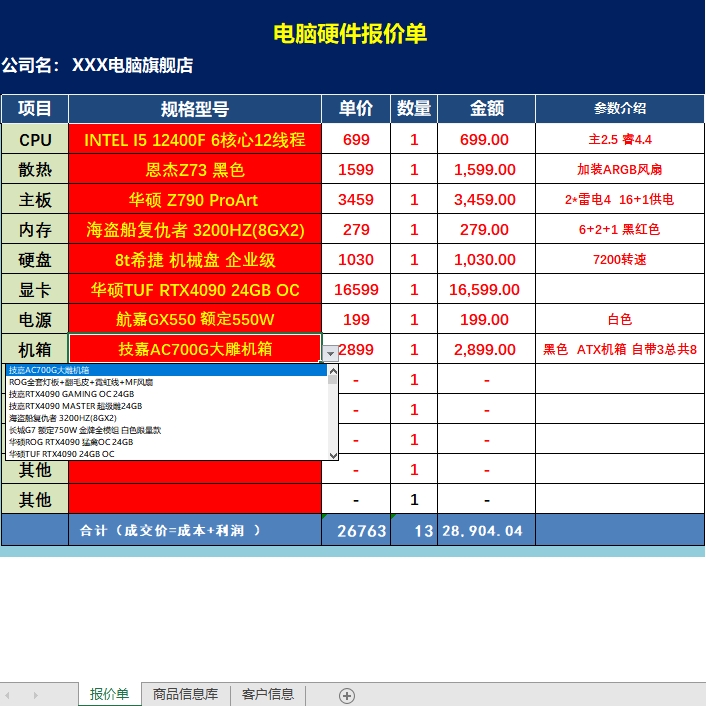Click the 参数介绍 column header
Image resolution: width=706 pixels, height=706 pixels.
click(x=620, y=109)
